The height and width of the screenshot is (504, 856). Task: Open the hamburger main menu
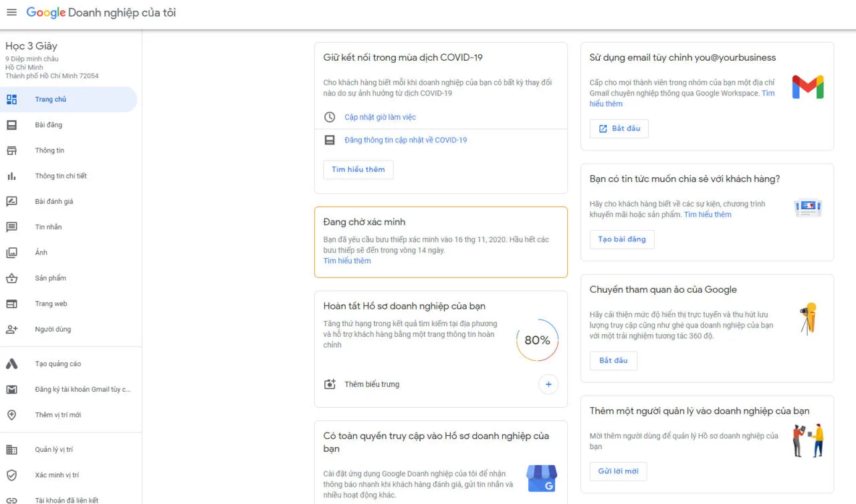click(x=11, y=13)
